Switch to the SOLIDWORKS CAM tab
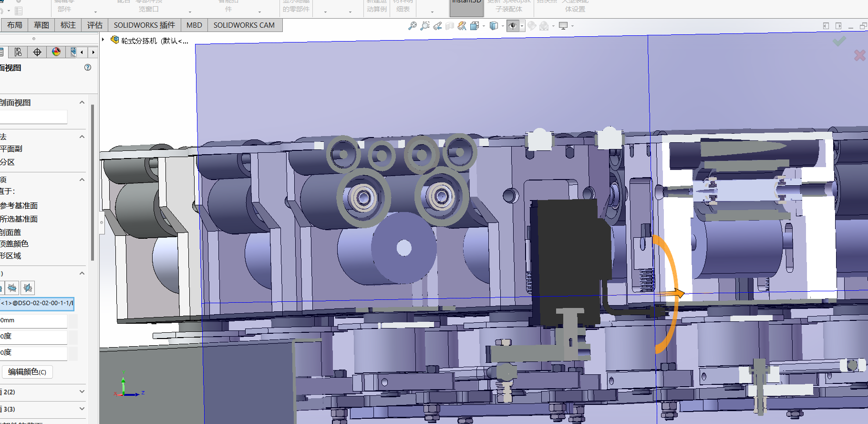 [x=244, y=25]
